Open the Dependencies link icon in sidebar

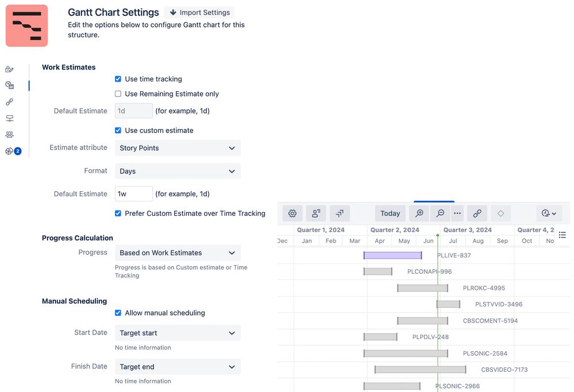point(9,102)
